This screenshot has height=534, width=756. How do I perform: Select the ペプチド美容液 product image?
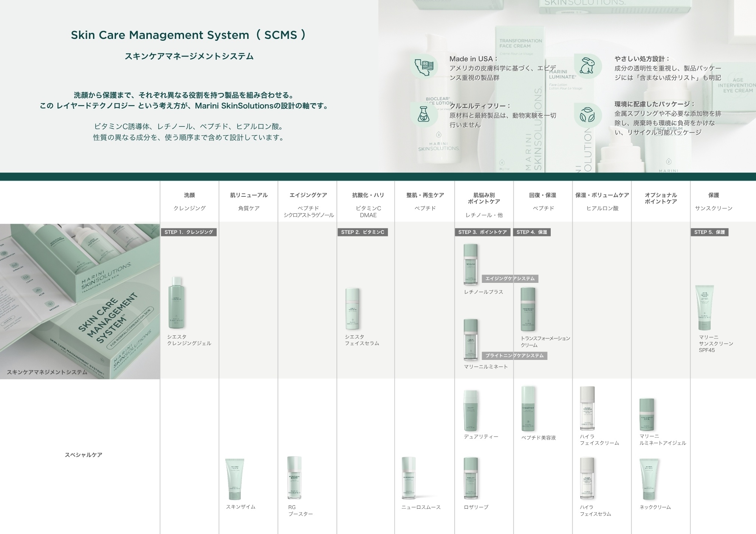[x=528, y=409]
